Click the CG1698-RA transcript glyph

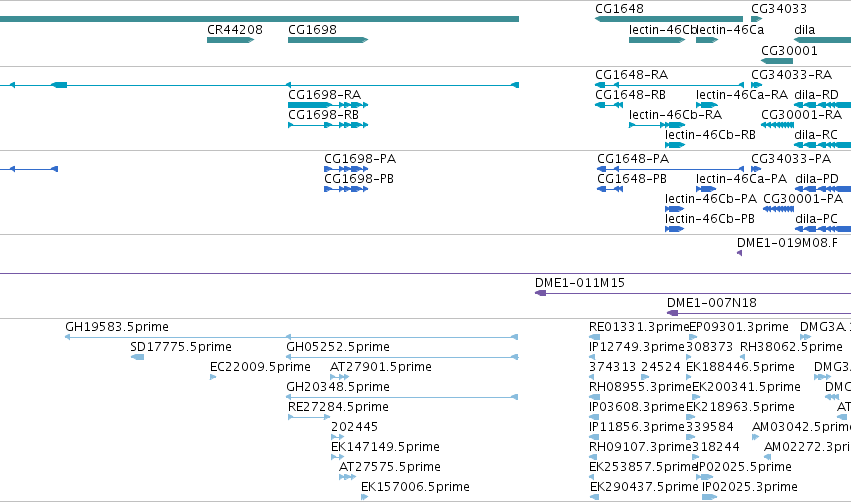click(328, 105)
